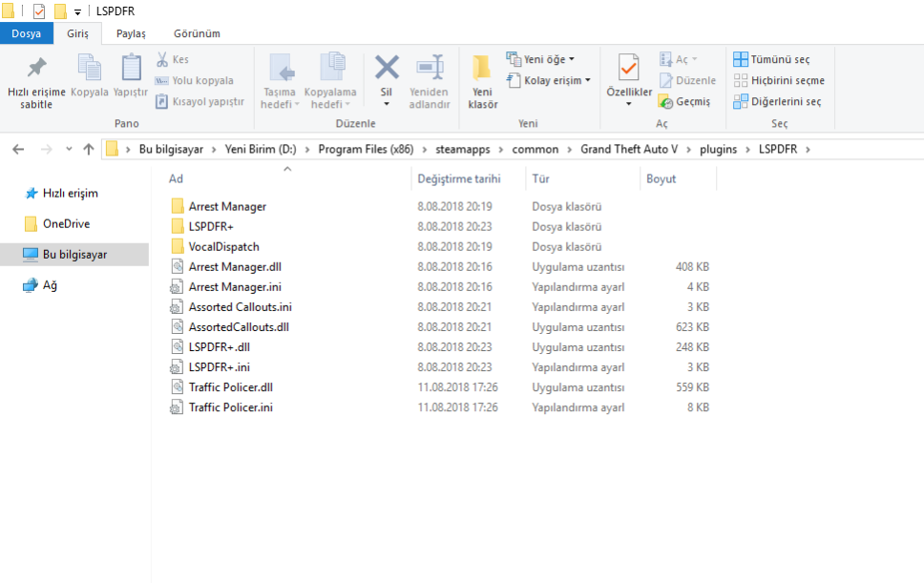Navigate to Bu bilgisayar in address bar
Screen dimensions: 924x583
[171, 150]
